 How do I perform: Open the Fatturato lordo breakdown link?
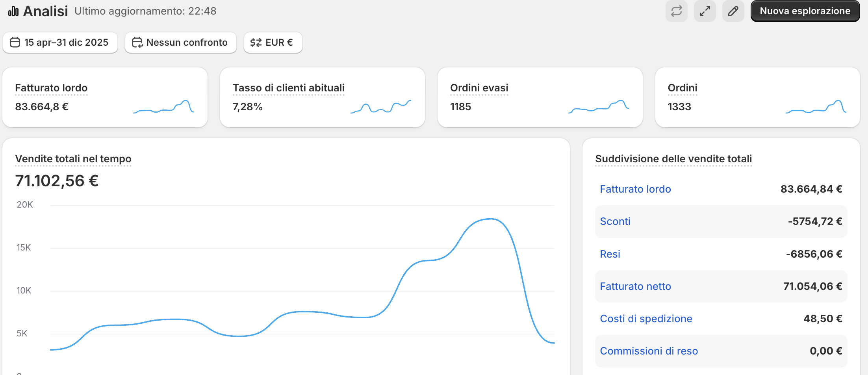tap(635, 189)
